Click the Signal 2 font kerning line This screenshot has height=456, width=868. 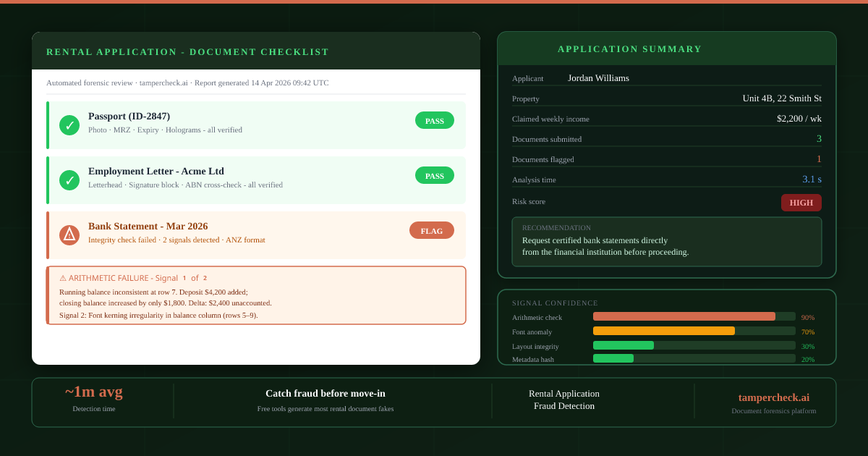(158, 315)
